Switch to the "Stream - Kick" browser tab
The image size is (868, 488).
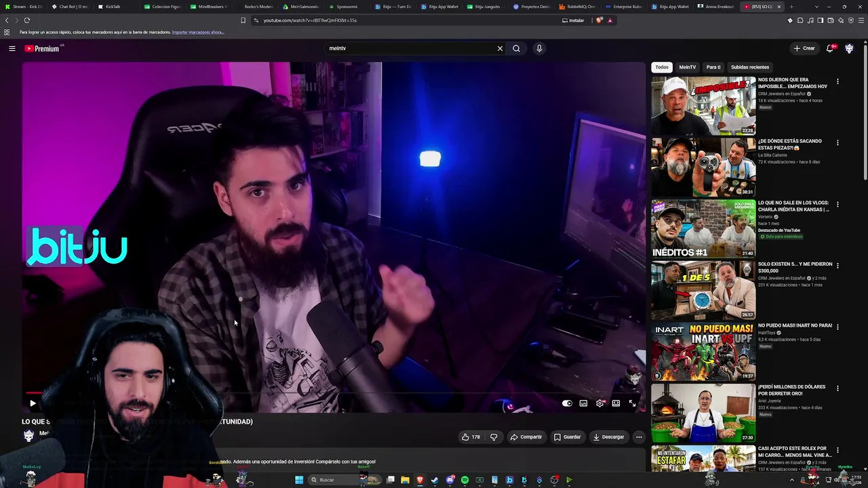click(x=24, y=7)
